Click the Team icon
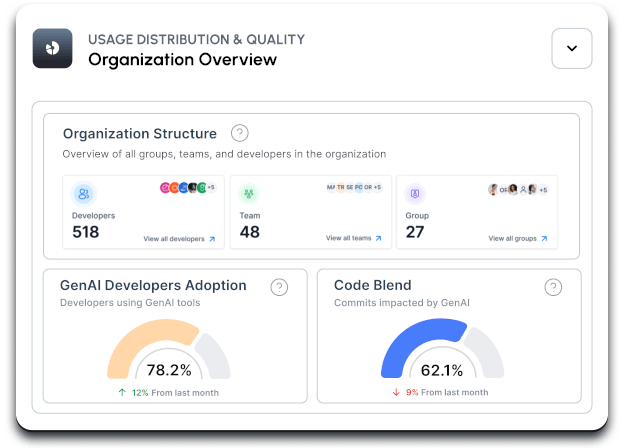624x448 pixels. click(x=249, y=193)
